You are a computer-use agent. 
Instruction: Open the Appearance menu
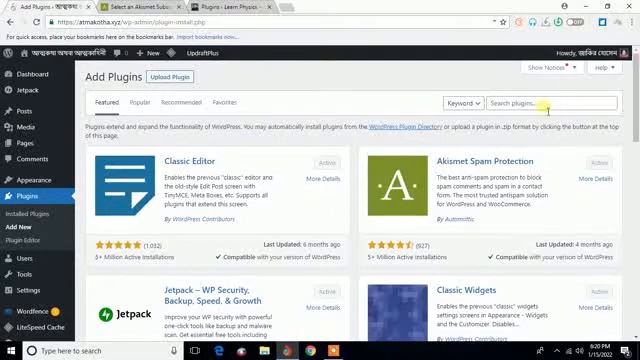34,180
